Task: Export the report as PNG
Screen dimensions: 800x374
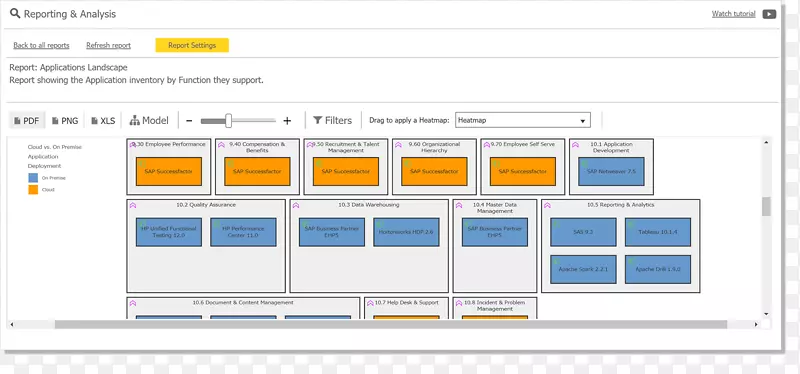Action: [65, 121]
